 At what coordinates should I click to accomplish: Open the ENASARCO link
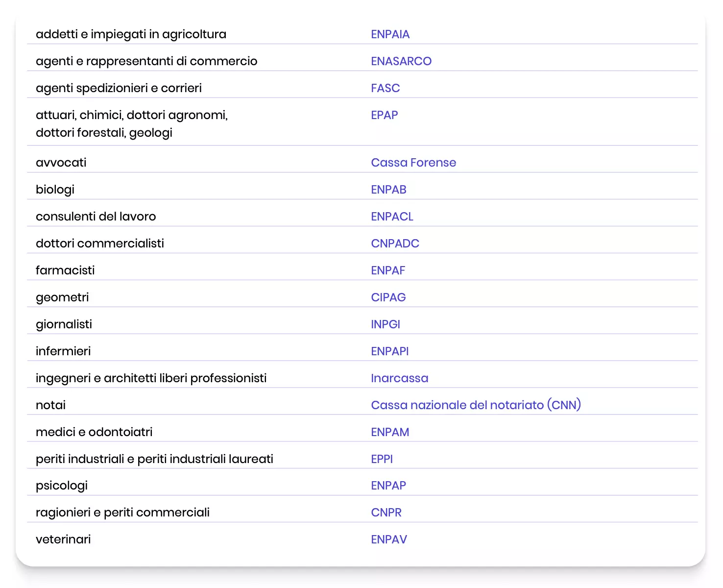tap(401, 61)
